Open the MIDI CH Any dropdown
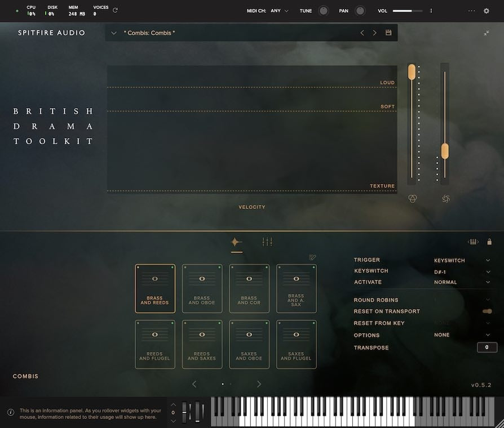This screenshot has height=428, width=504. coord(279,11)
